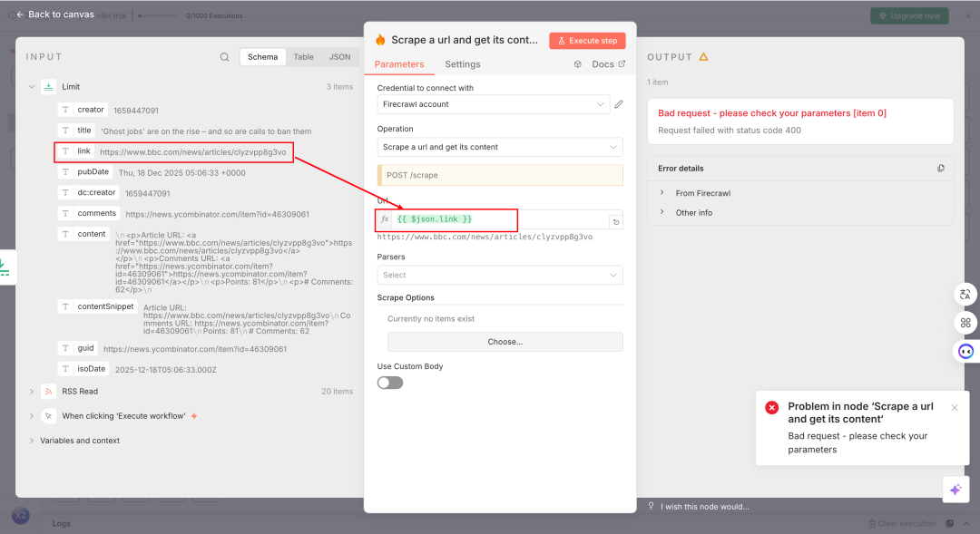Select the pubDate field pill
980x534 pixels.
click(x=85, y=171)
